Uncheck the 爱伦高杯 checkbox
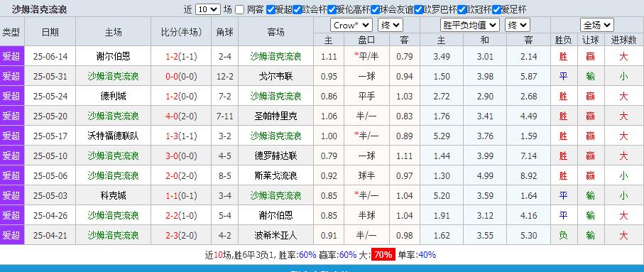644x272 pixels. 332,9
